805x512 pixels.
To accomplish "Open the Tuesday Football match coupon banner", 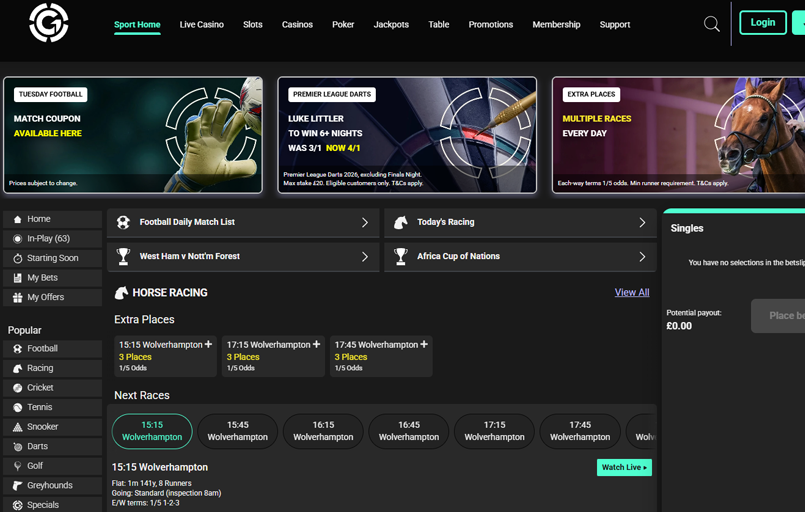I will (133, 135).
